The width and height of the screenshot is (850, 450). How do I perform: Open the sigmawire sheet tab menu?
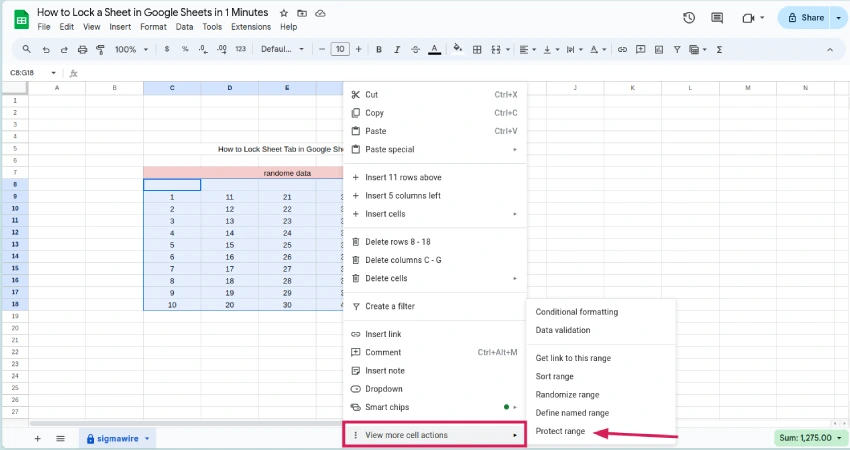coord(147,438)
